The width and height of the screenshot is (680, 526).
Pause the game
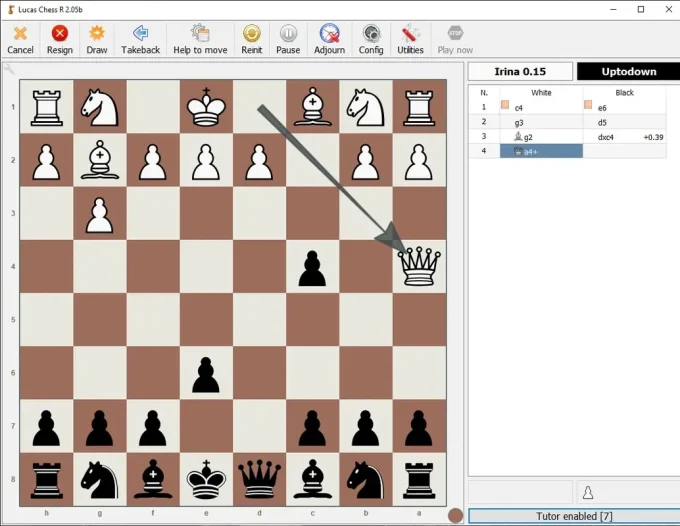tap(288, 39)
